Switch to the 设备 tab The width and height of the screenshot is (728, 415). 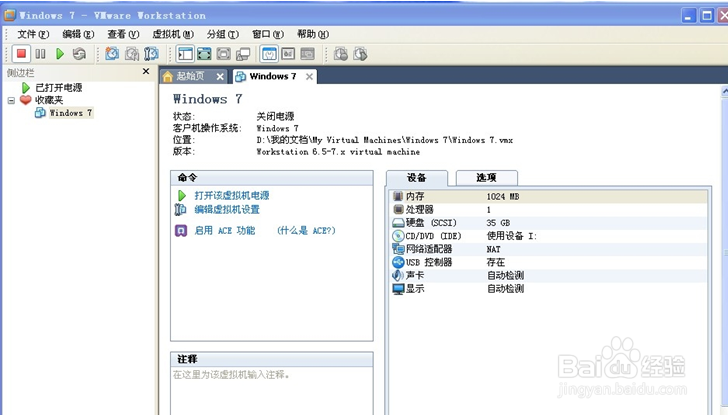(416, 178)
